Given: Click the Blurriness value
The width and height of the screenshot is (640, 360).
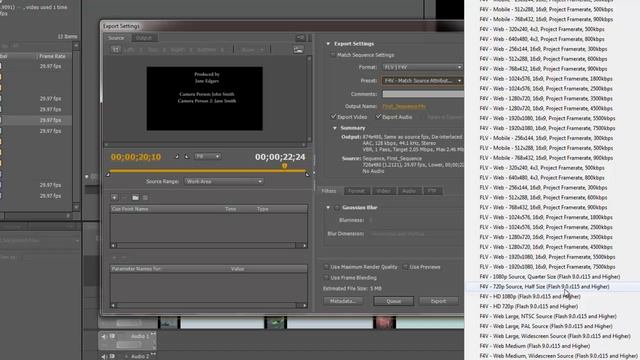Looking at the screenshot, I should coord(371,220).
